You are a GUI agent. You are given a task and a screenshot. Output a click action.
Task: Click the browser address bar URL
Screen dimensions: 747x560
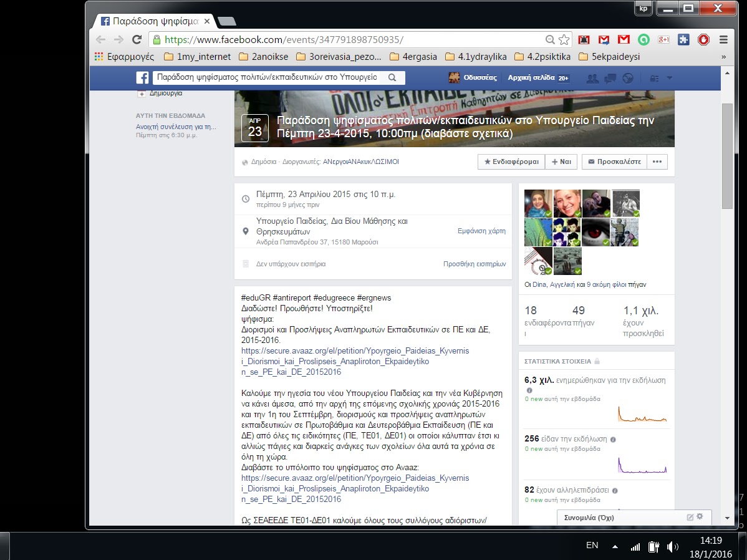click(x=284, y=39)
